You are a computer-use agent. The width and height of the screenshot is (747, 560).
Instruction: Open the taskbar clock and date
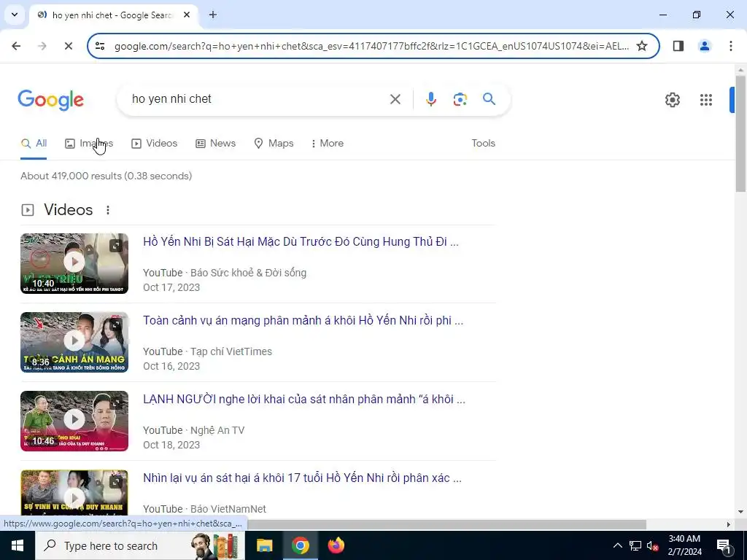pos(684,545)
